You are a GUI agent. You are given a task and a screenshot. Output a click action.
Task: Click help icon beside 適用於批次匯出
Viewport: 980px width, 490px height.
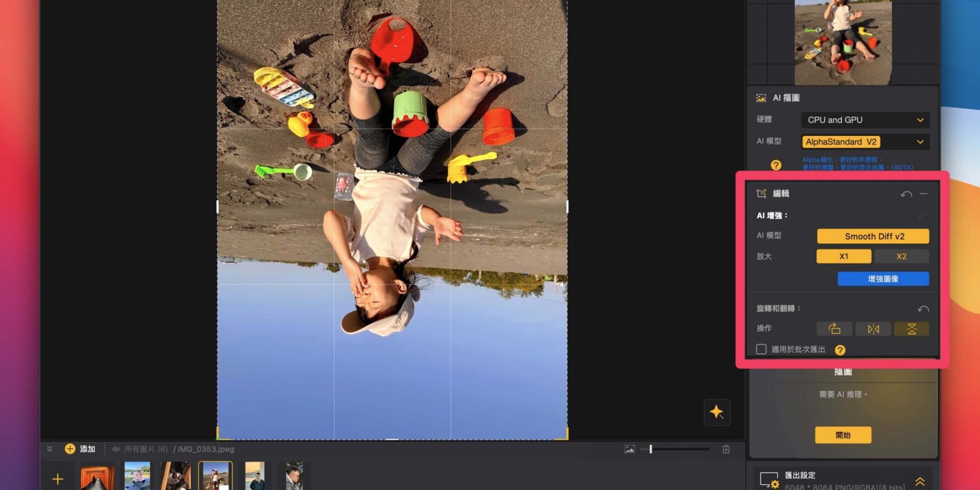pos(840,350)
